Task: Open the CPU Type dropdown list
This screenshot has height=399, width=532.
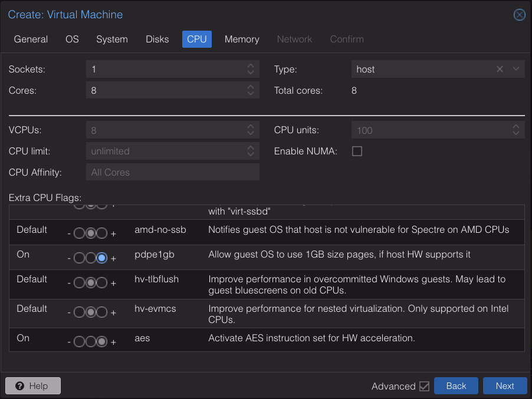Action: tap(516, 69)
